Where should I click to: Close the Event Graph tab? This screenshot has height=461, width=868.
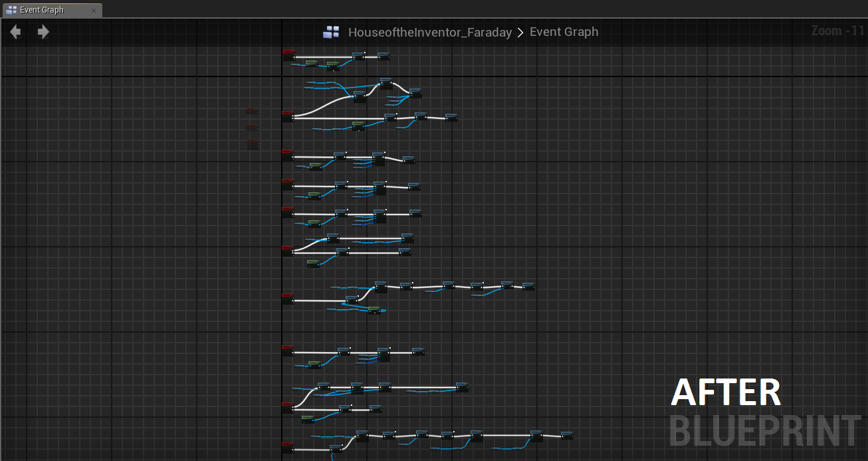click(94, 11)
